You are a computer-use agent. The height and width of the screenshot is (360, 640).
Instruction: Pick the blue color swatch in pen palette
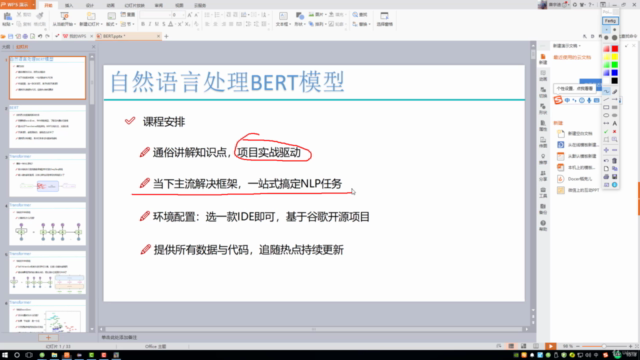pos(614,73)
